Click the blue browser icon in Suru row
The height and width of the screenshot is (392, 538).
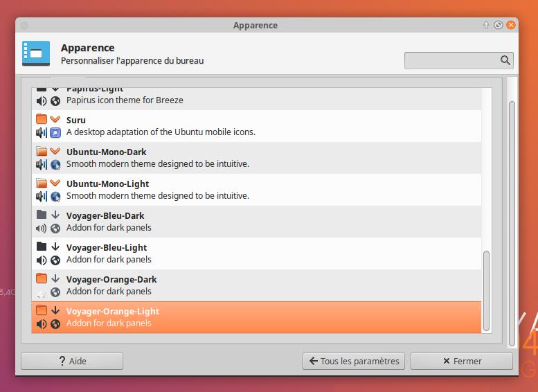[x=55, y=132]
